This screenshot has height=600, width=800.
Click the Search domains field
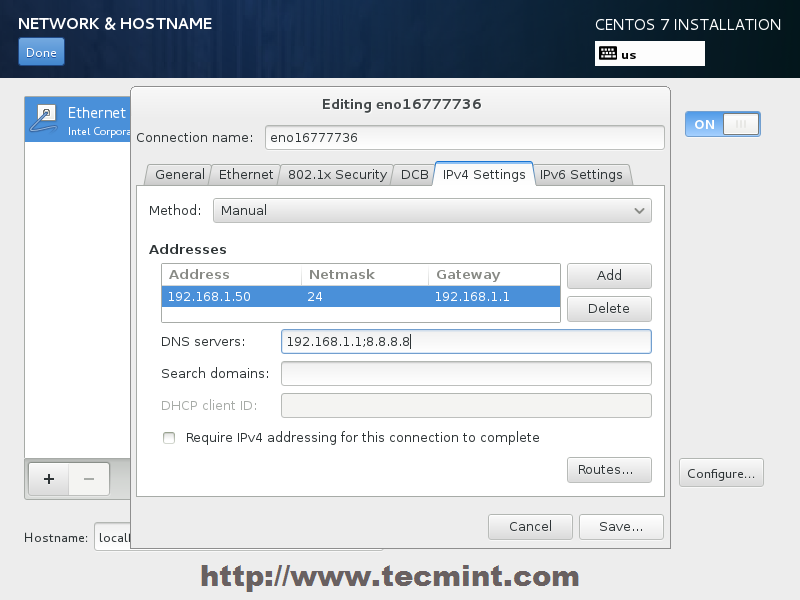click(466, 373)
